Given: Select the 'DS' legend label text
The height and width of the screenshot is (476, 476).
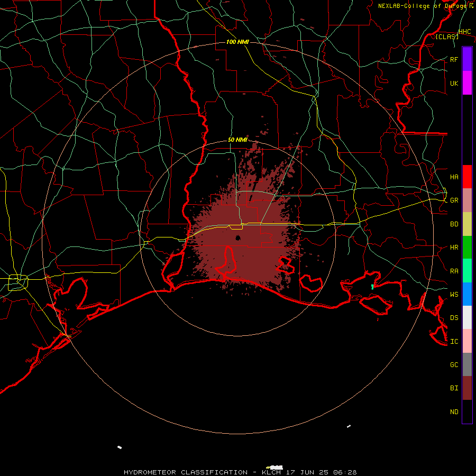Looking at the screenshot, I should pos(454,318).
